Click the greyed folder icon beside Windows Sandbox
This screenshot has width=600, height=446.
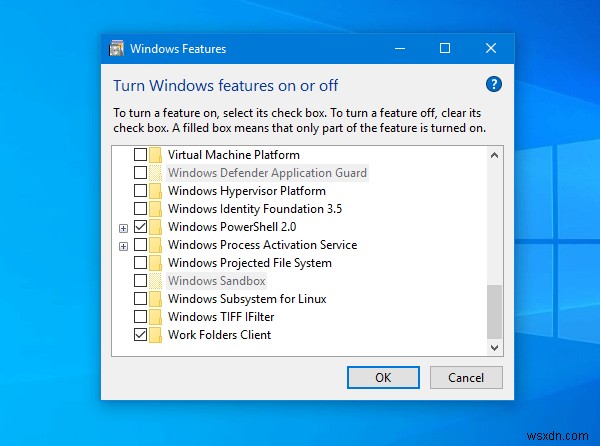(155, 281)
